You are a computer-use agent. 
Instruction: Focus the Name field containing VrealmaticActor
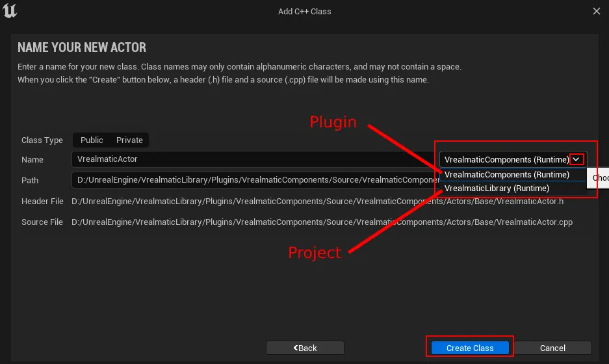pyautogui.click(x=255, y=159)
